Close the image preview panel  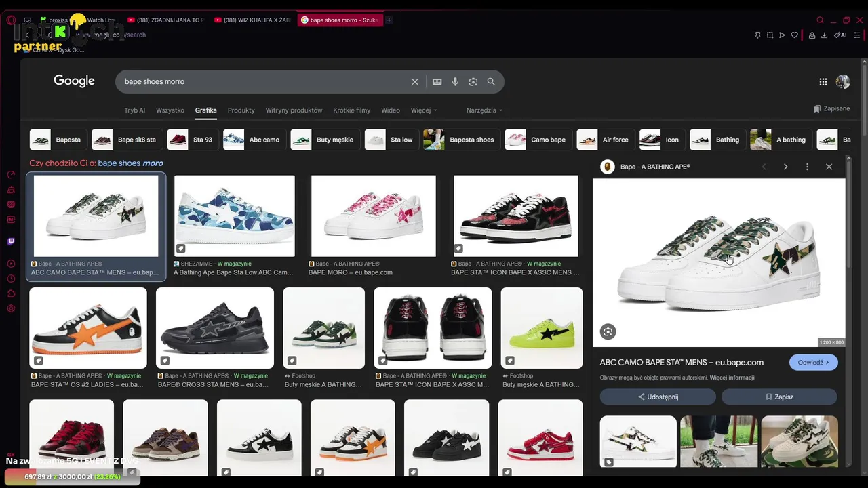point(829,167)
